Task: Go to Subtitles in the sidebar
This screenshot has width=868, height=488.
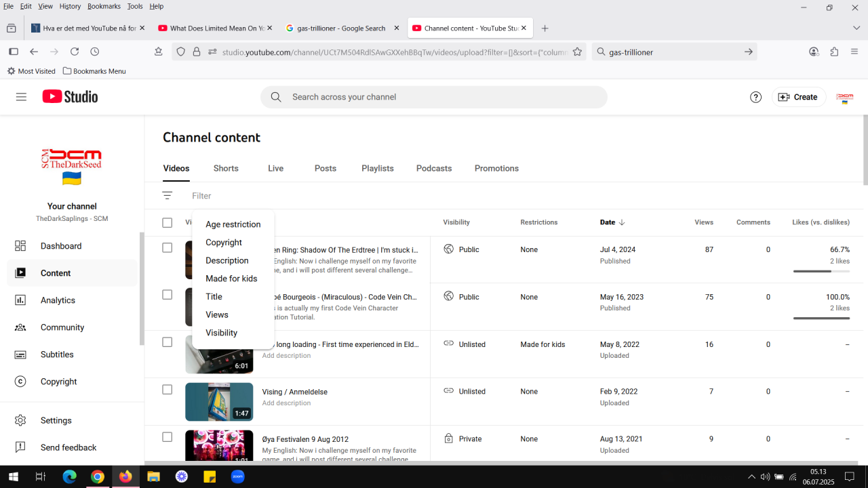Action: (57, 354)
